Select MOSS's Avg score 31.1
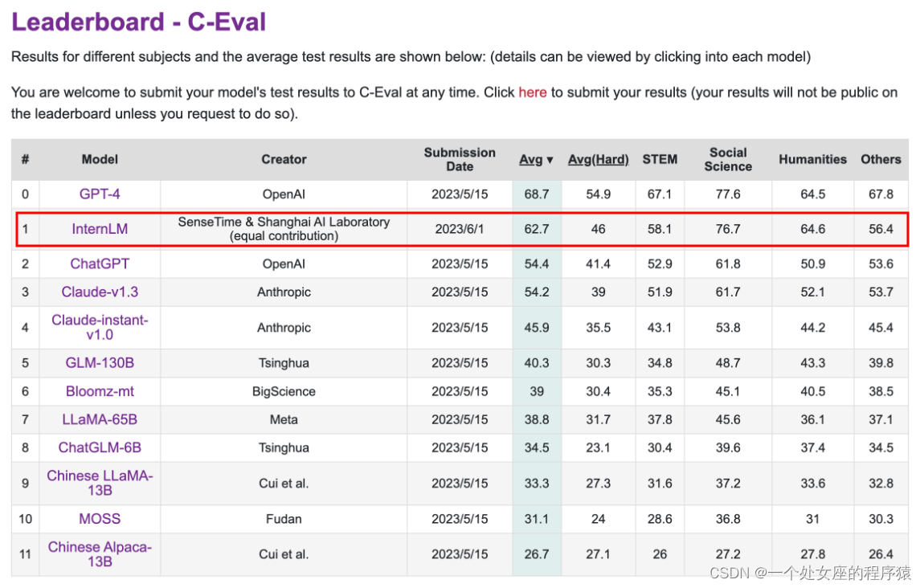This screenshot has height=588, width=924. tap(536, 518)
